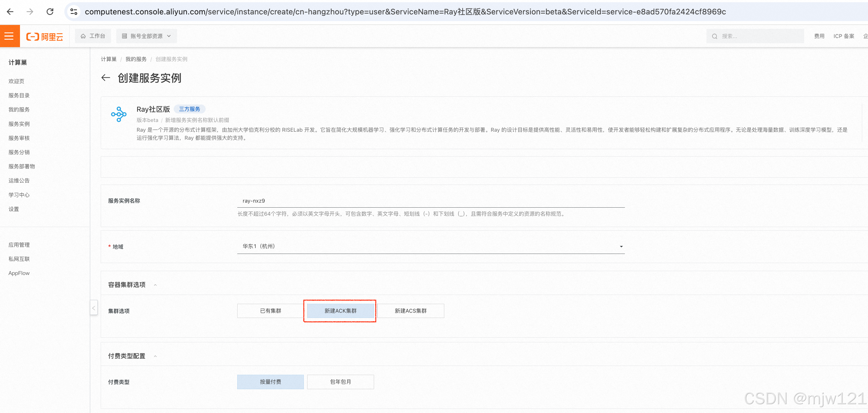Screen dimensions: 868x413
Task: Choose 包年包月 billing type
Action: coord(340,382)
